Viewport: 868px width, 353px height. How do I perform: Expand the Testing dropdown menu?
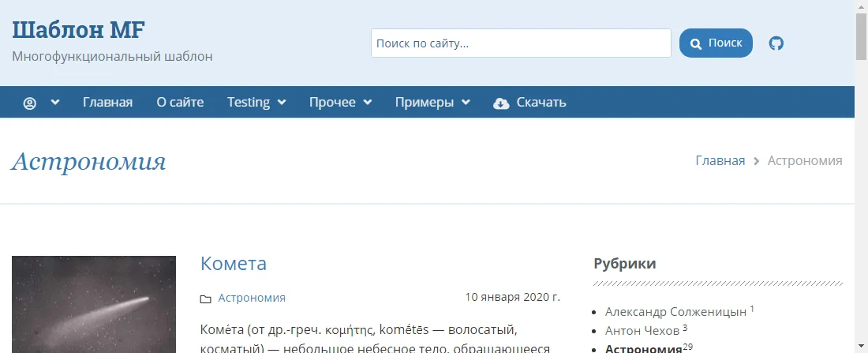[x=256, y=103]
